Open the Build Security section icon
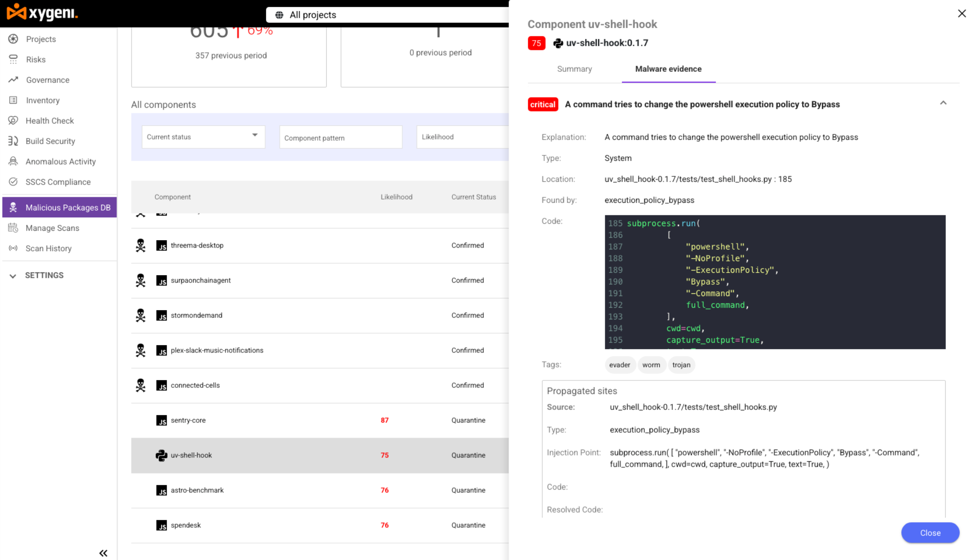 (x=13, y=141)
